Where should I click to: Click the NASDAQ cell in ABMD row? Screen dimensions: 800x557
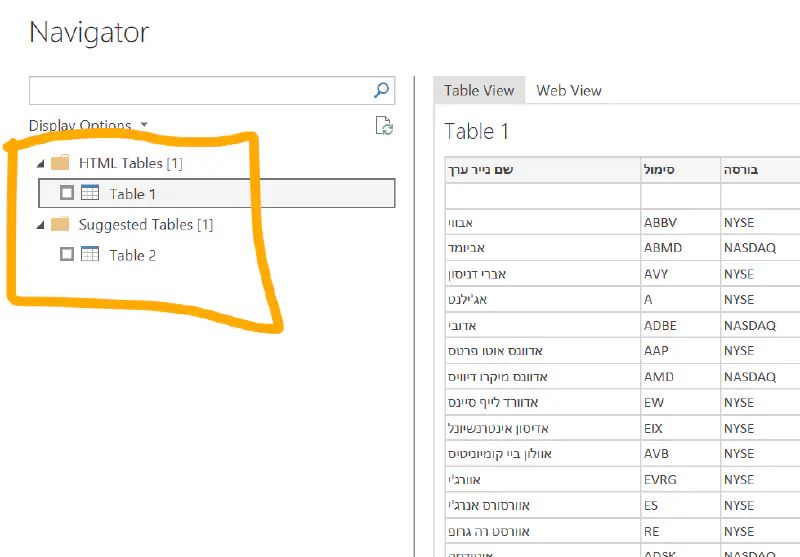click(760, 248)
